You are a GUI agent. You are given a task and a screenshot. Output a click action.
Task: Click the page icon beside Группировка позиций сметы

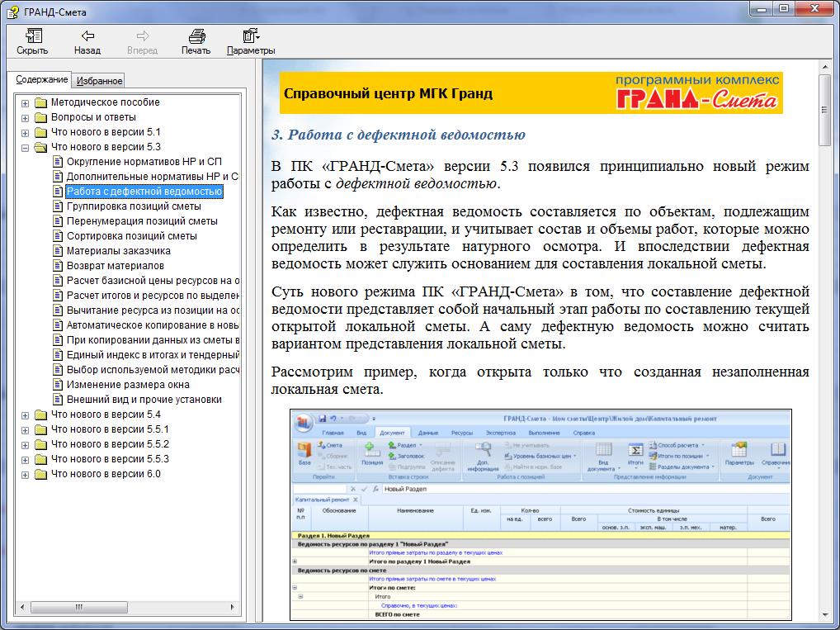click(x=58, y=206)
